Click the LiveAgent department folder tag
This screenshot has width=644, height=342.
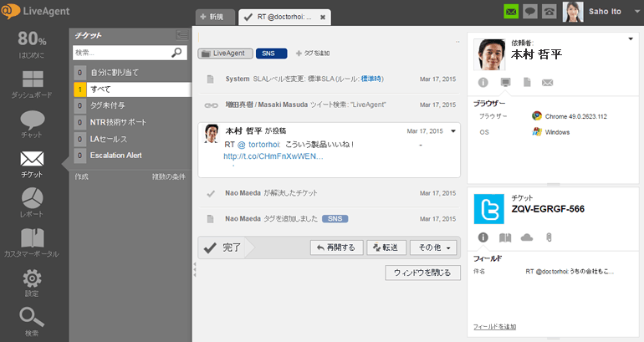coord(225,54)
